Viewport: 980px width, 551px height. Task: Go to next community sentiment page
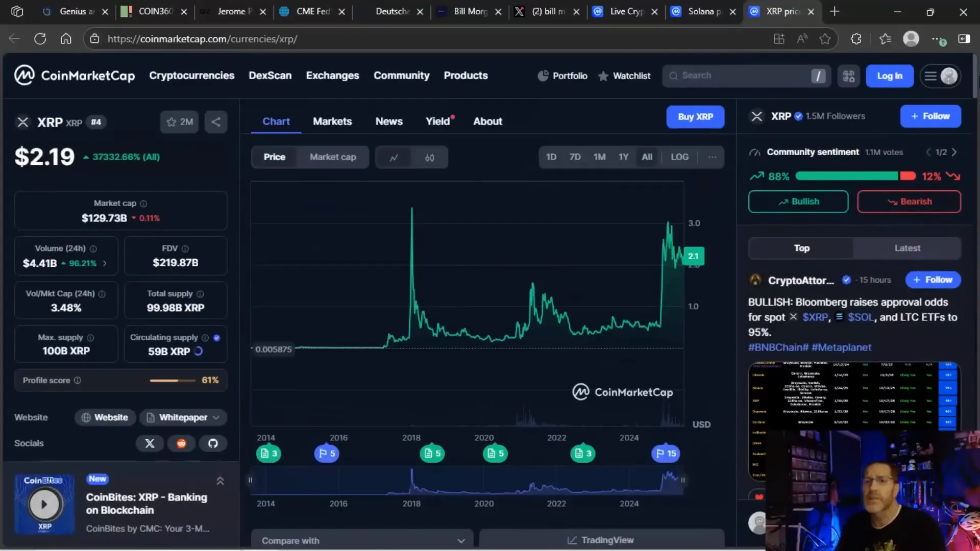[x=954, y=153]
